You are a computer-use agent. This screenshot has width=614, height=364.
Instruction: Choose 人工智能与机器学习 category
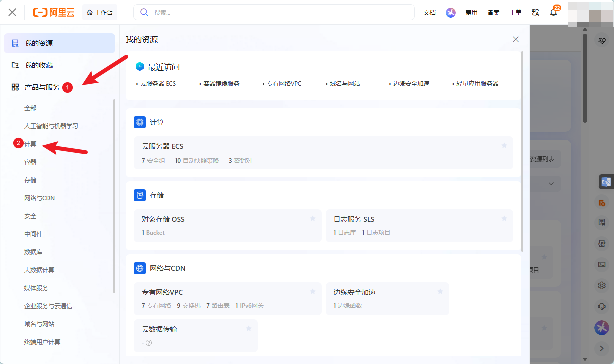[x=51, y=126]
